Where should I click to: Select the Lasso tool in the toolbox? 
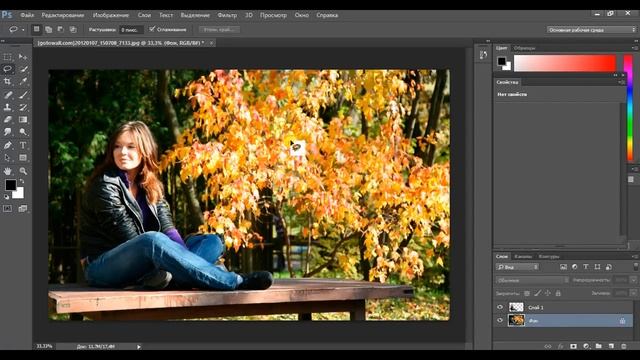tap(7, 69)
